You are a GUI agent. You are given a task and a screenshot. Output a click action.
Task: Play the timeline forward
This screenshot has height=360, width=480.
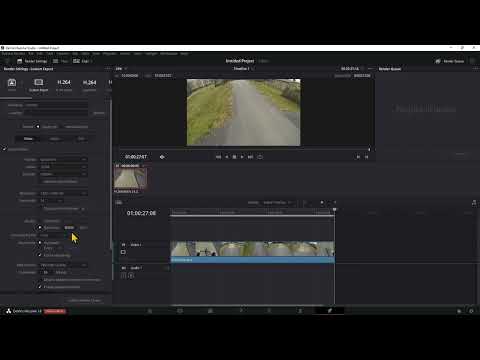(x=242, y=157)
